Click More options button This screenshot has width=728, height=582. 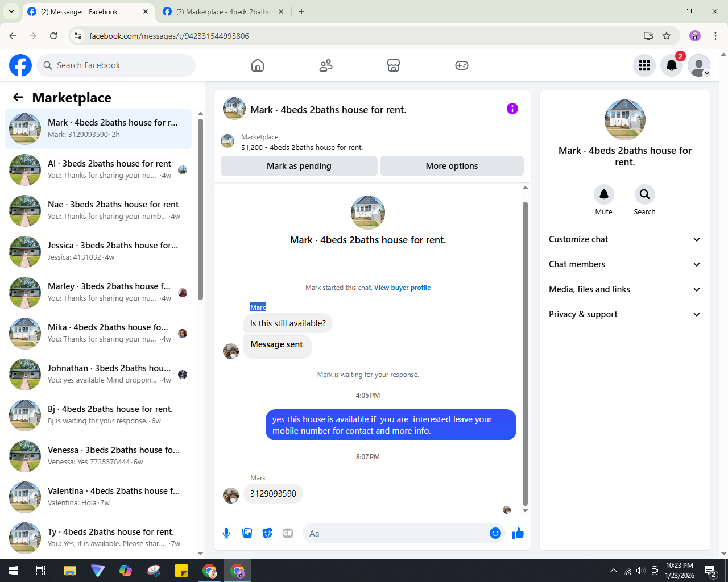coord(452,166)
